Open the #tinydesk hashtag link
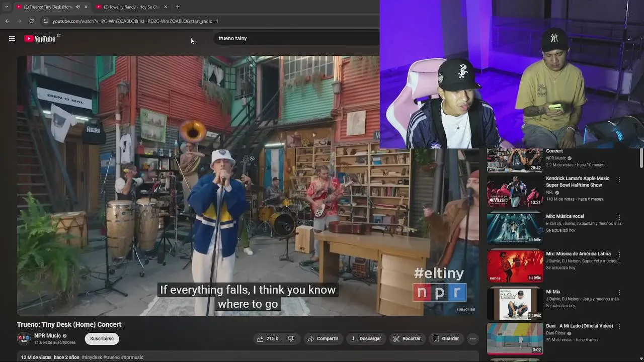This screenshot has width=644, height=362. coord(92,357)
